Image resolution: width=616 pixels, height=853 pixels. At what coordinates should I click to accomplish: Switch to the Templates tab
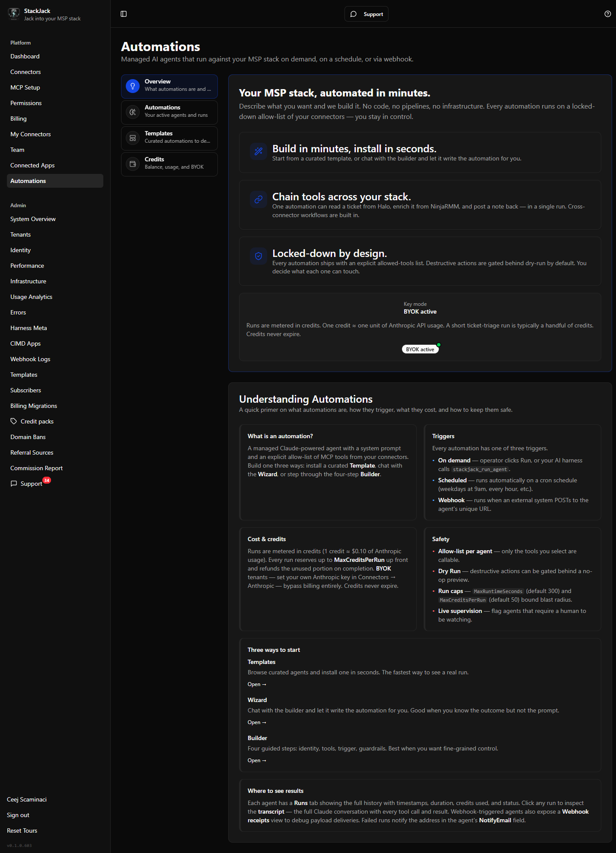click(x=169, y=138)
